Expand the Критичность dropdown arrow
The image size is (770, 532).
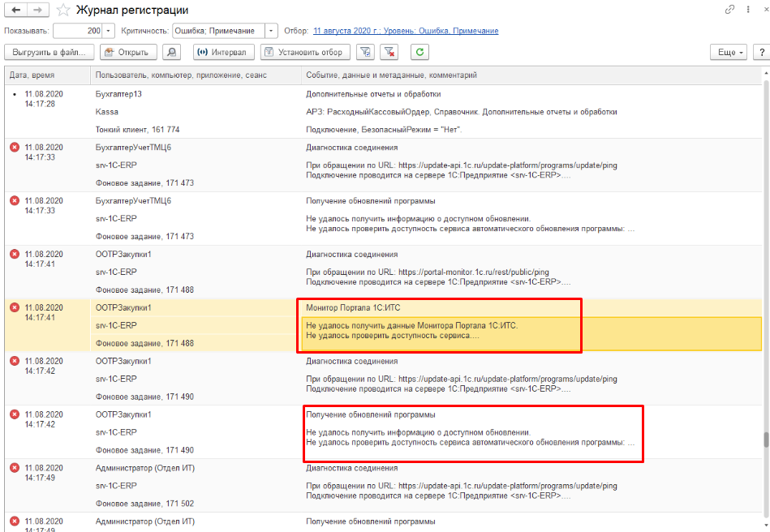(271, 31)
